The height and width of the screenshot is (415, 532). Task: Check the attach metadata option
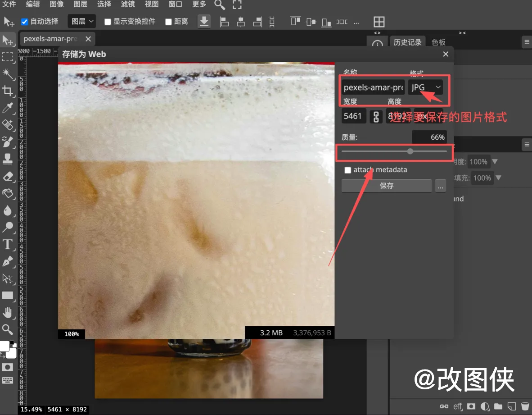click(347, 170)
